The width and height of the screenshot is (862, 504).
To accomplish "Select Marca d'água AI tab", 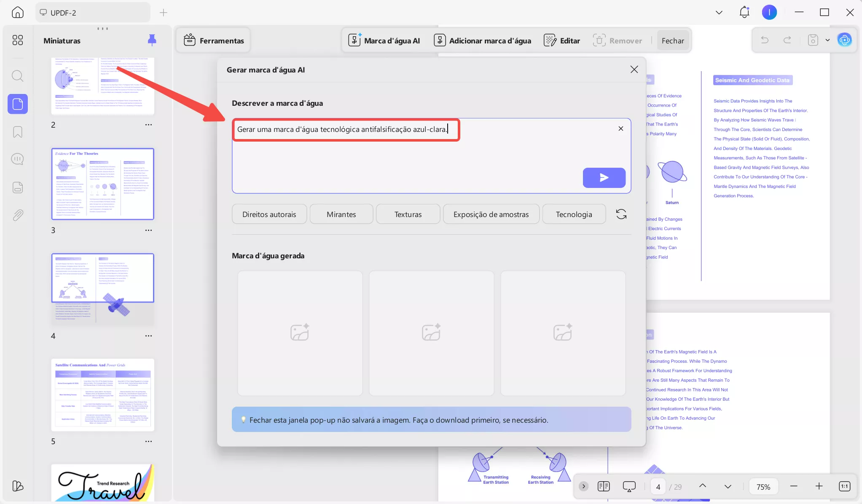I will click(384, 40).
